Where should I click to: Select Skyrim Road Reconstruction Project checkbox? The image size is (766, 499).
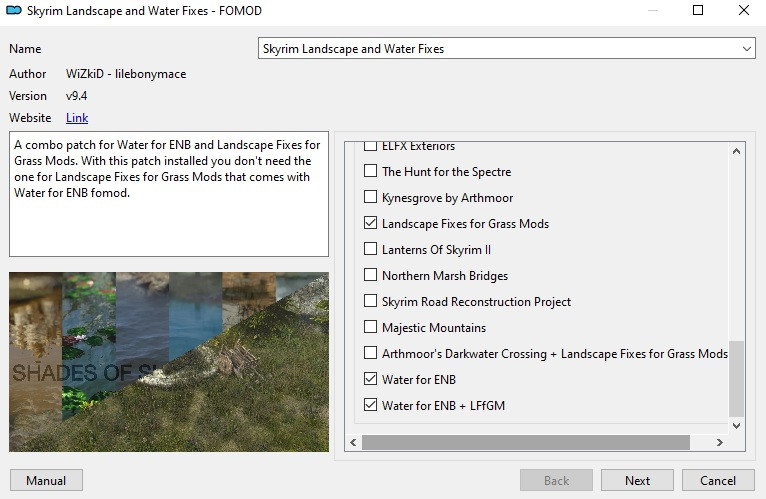click(370, 300)
